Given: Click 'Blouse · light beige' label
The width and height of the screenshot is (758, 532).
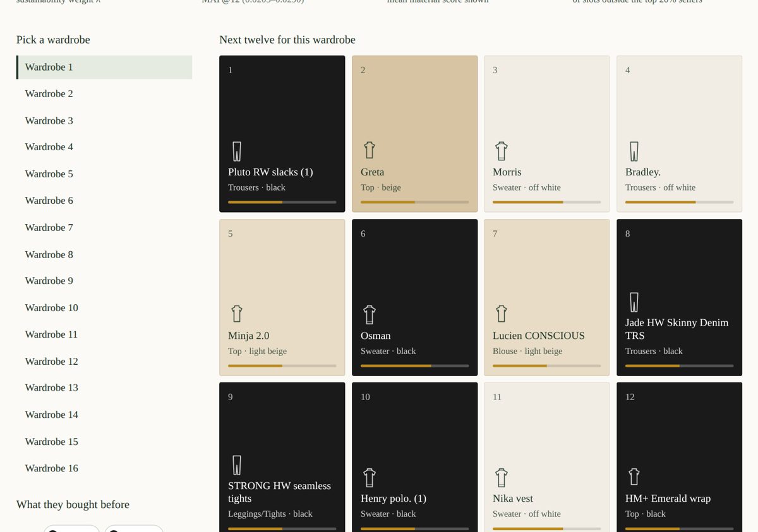Looking at the screenshot, I should 527,351.
